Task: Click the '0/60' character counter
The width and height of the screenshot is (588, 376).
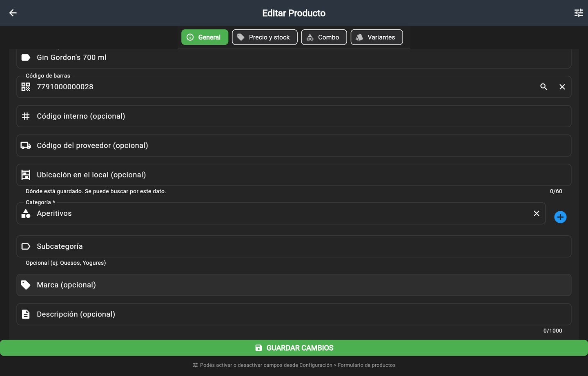Action: pyautogui.click(x=556, y=191)
